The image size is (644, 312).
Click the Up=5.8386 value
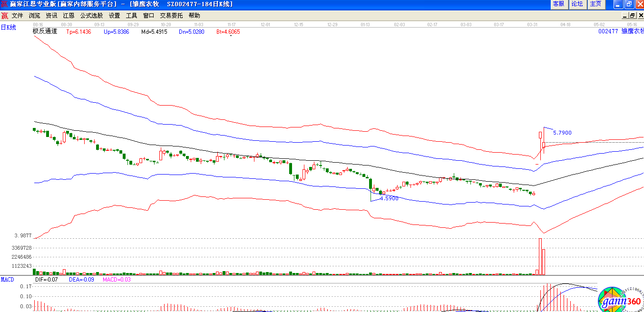(116, 32)
